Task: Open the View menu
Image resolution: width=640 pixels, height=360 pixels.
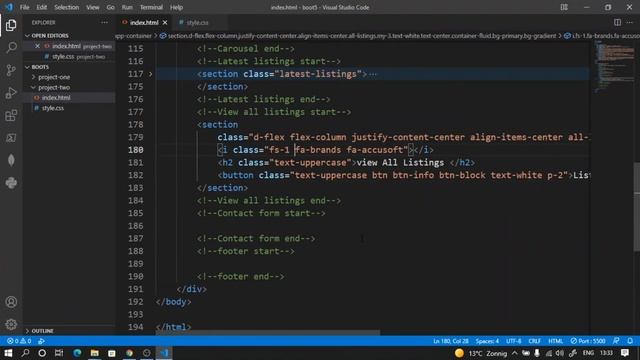Action: click(93, 7)
